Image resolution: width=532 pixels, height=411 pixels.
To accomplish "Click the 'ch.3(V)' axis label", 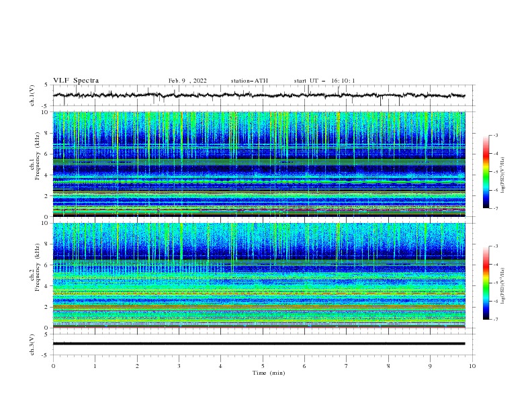I will click(x=32, y=345).
